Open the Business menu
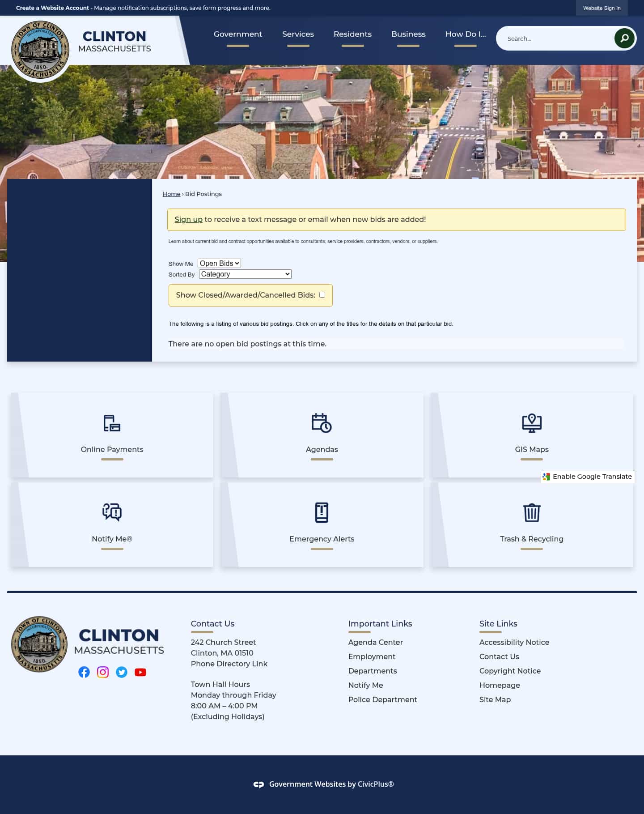 click(408, 34)
